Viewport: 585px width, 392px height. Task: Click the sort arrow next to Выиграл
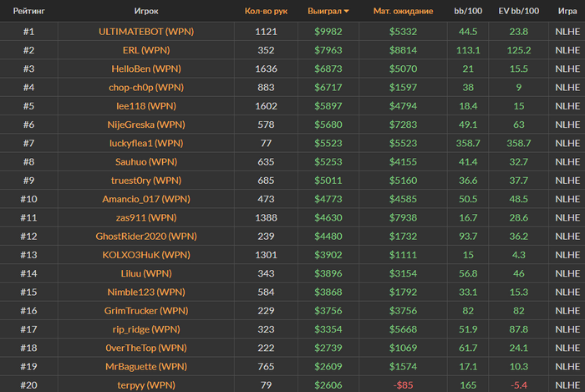click(x=346, y=12)
